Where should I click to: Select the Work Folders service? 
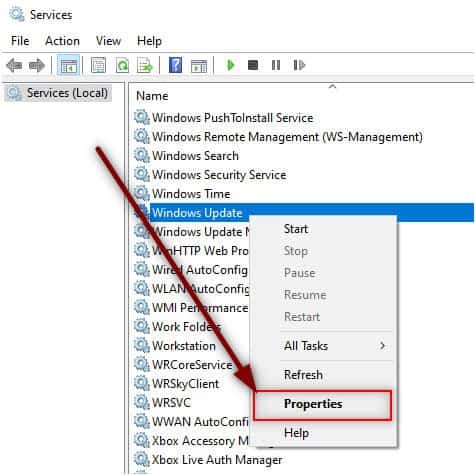tap(186, 327)
